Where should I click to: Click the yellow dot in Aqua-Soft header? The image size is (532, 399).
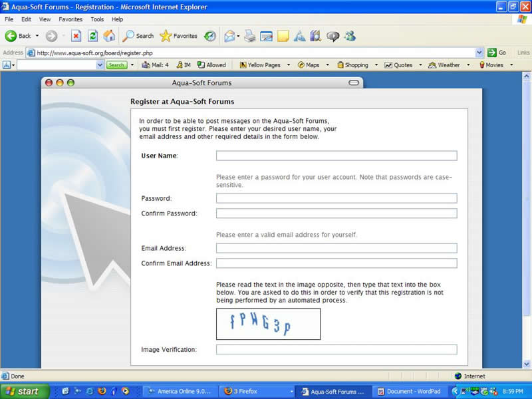60,82
